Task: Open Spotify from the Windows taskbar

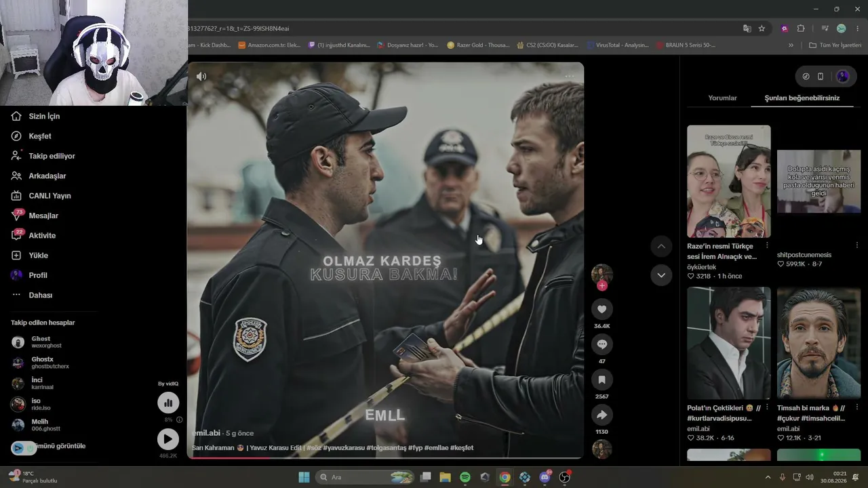Action: 465,477
